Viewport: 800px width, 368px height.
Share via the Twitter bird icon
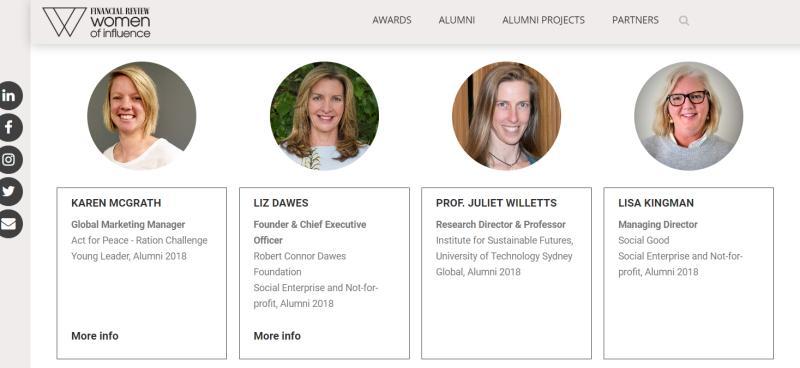9,191
